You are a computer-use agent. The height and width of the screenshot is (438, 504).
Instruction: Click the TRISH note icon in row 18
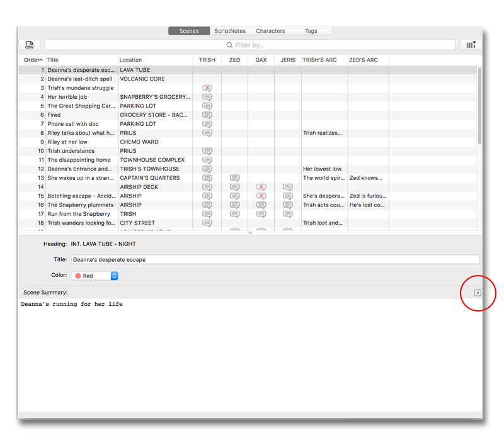(207, 223)
